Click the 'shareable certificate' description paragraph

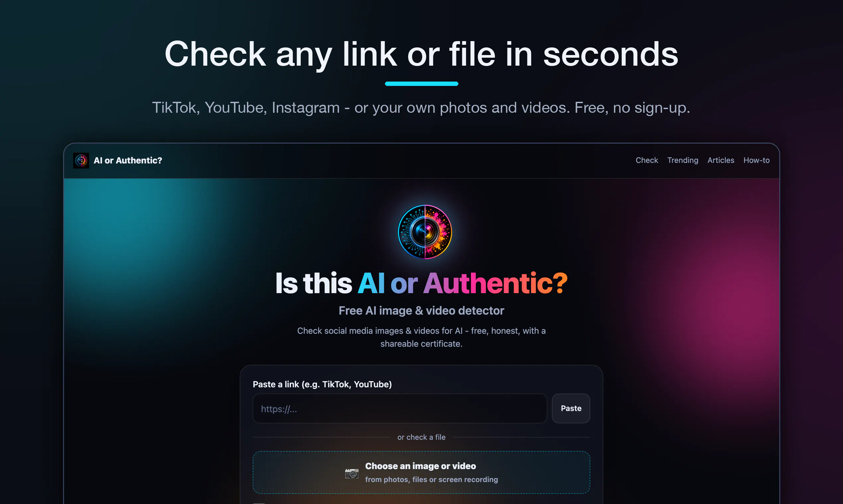[421, 337]
